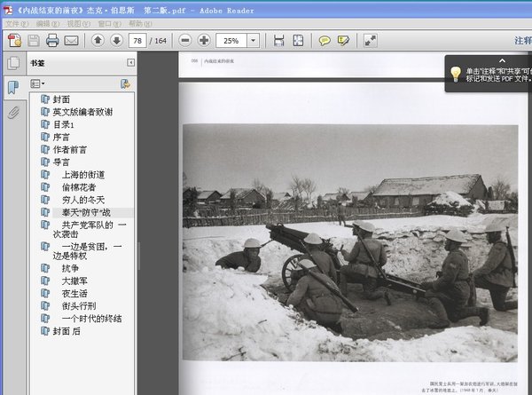Click the zoom in plus button
This screenshot has height=395, width=532.
pyautogui.click(x=204, y=41)
